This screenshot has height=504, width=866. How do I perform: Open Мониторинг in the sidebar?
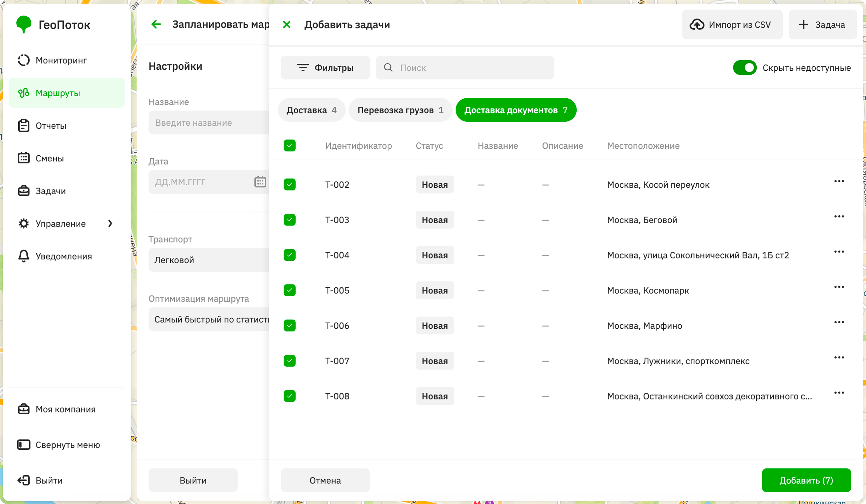click(67, 60)
